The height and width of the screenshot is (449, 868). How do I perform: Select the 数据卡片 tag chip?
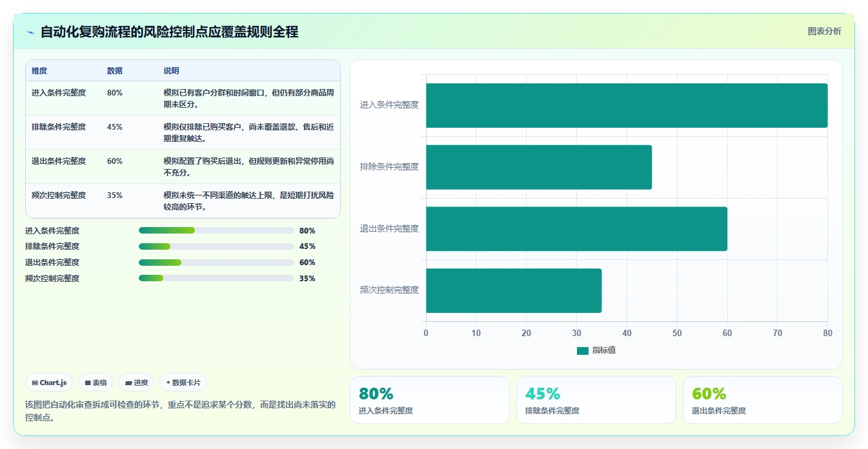[x=183, y=383]
